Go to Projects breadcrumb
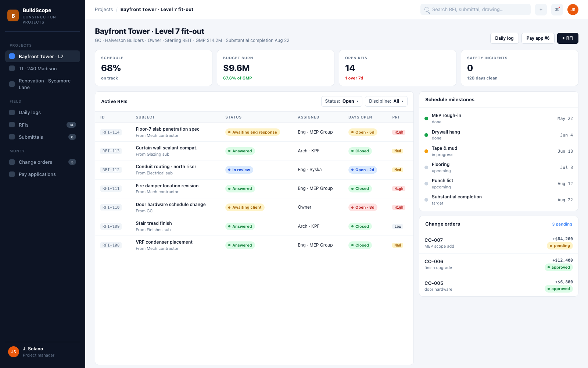 pyautogui.click(x=104, y=10)
